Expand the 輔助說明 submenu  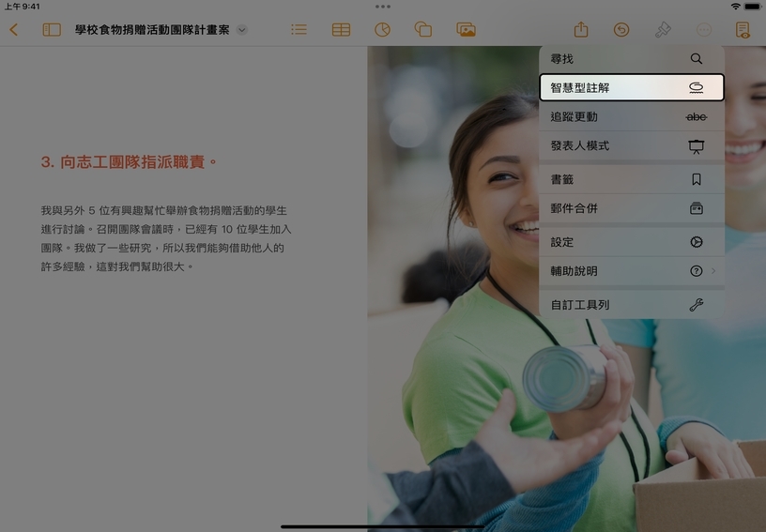pyautogui.click(x=632, y=271)
